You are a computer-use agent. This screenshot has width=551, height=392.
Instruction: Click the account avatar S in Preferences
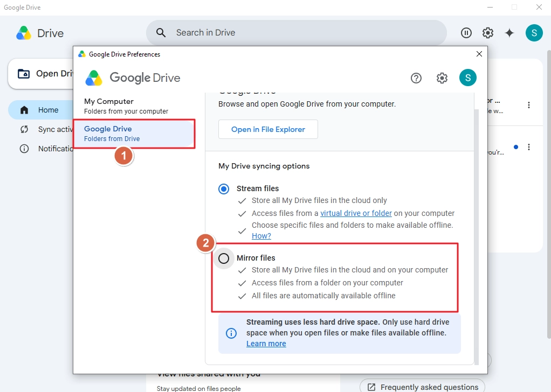click(x=468, y=78)
